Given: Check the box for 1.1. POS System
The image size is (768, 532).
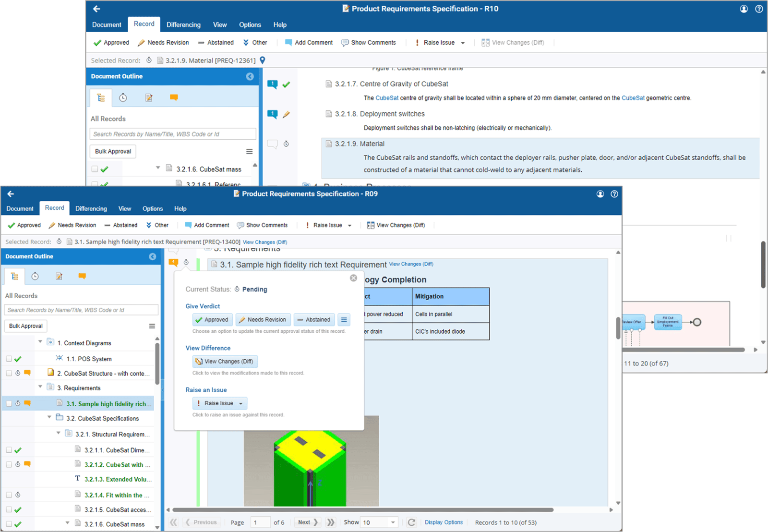Looking at the screenshot, I should tap(9, 359).
